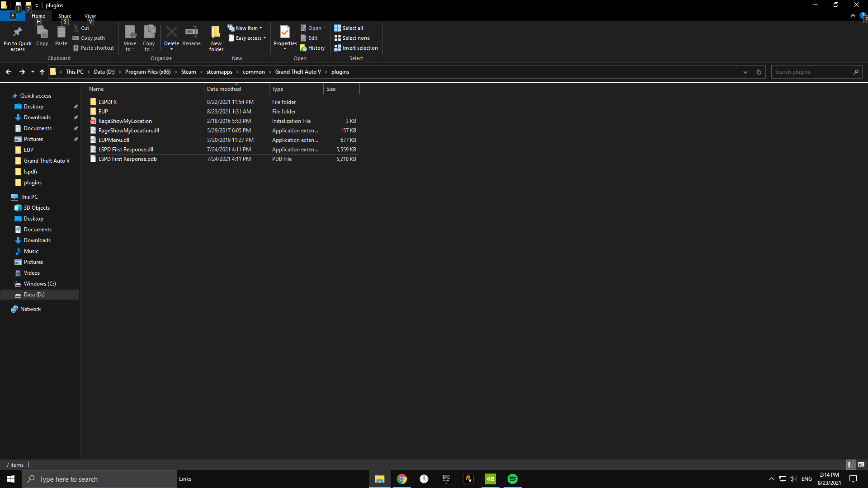Viewport: 868px width, 488px height.
Task: Click the Delete icon in ribbon
Action: click(171, 33)
